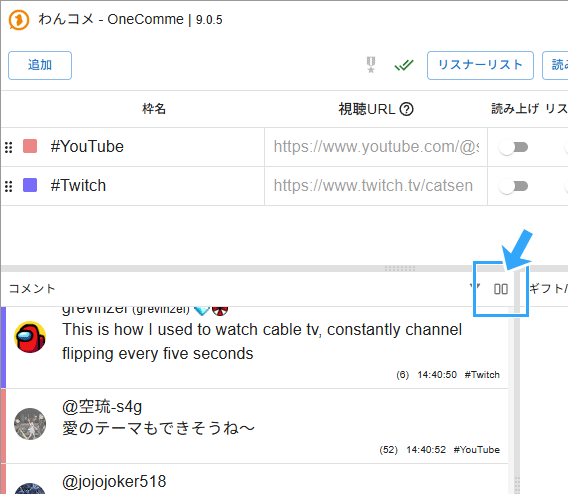Click the Twitch URL input field
Screen dimensions: 568x494
click(376, 186)
